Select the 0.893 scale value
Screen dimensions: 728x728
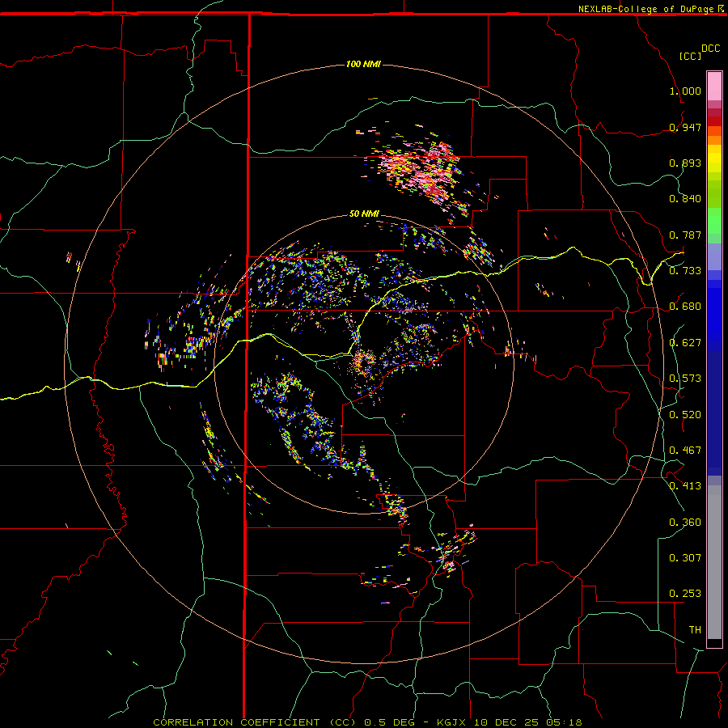point(685,163)
